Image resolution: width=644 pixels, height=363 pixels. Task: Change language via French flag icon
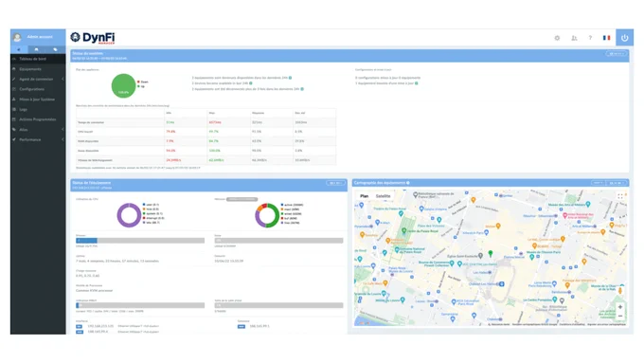point(606,38)
